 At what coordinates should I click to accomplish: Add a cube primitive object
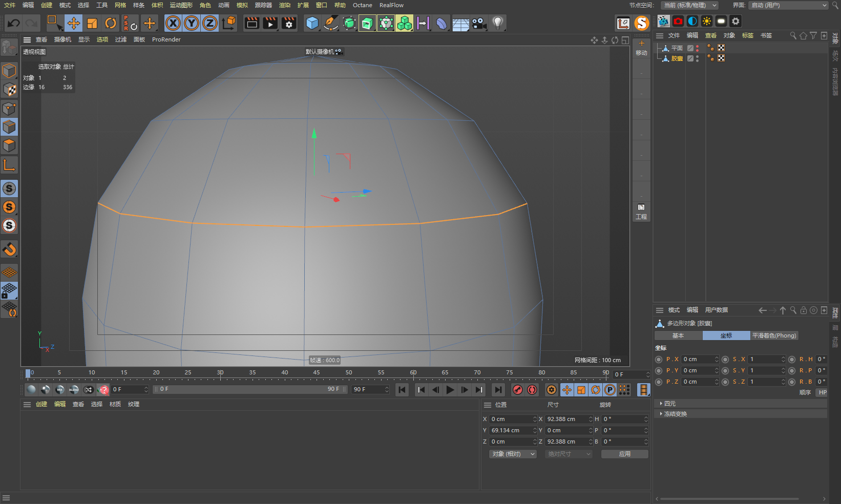(312, 23)
